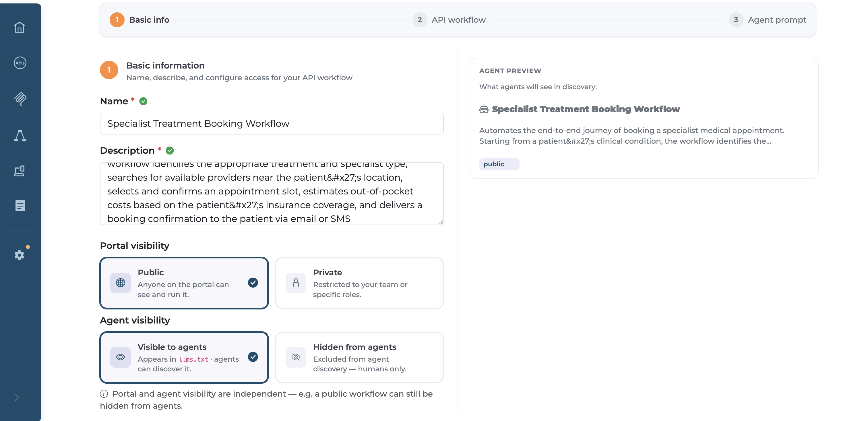Image resolution: width=868 pixels, height=421 pixels.
Task: Click into the Name input field
Action: (272, 124)
